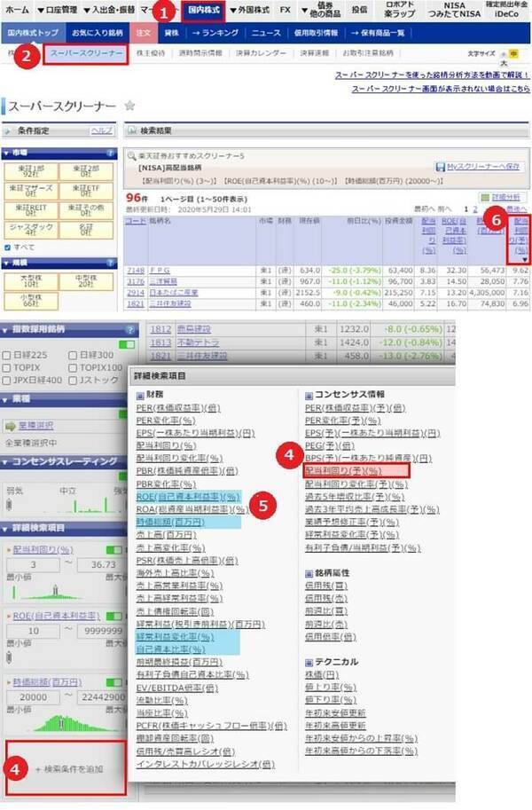532x810 pixels.
Task: Click the コンセンサス情報 category icon in popup
Action: coord(309,396)
